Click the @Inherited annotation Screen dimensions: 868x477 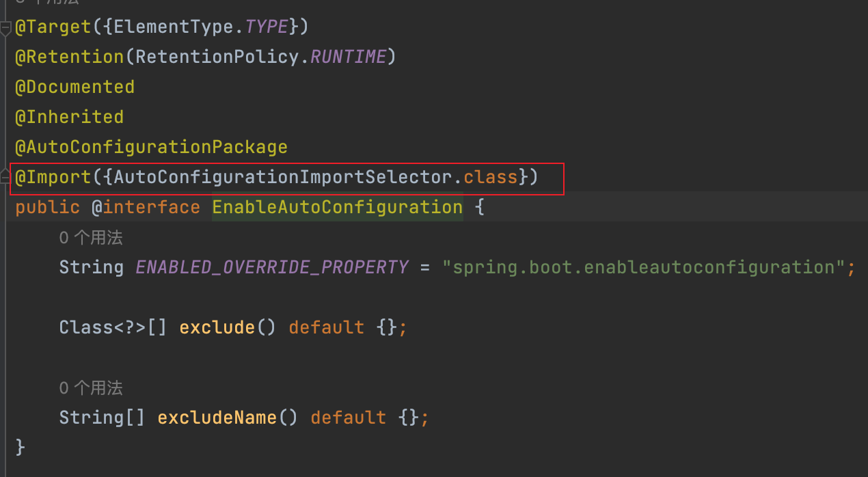click(69, 117)
